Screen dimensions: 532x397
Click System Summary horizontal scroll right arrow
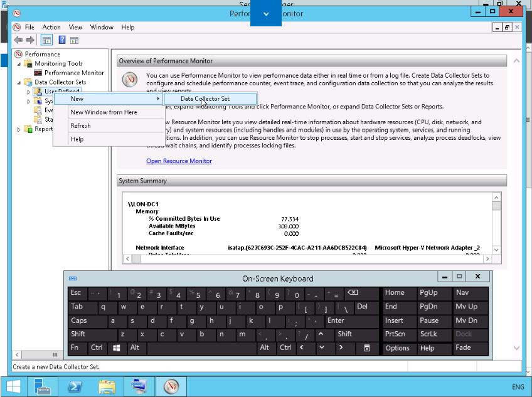[x=487, y=259]
